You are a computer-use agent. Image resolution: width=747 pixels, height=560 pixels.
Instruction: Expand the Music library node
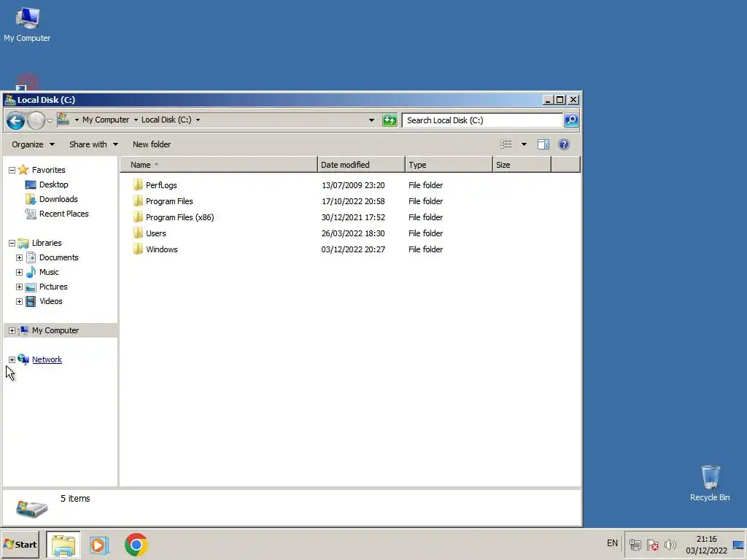(19, 273)
